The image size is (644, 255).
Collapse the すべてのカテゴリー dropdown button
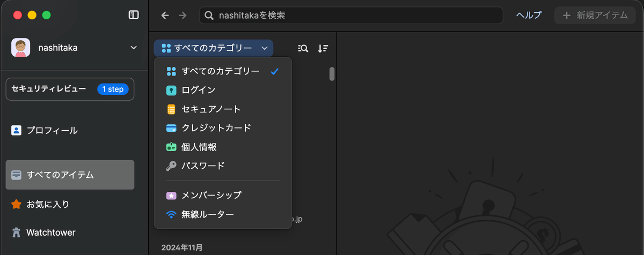tap(213, 48)
